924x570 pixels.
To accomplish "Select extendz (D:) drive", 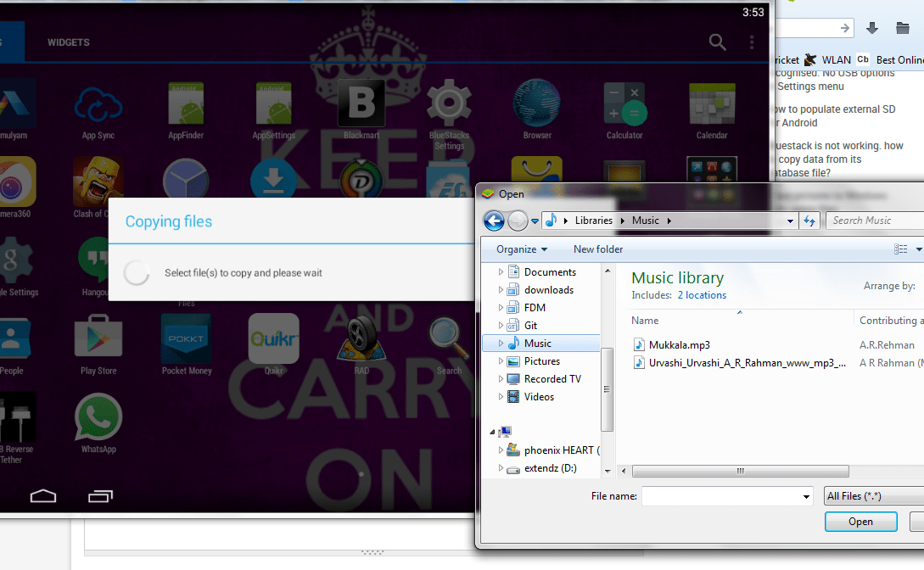I will tap(551, 468).
